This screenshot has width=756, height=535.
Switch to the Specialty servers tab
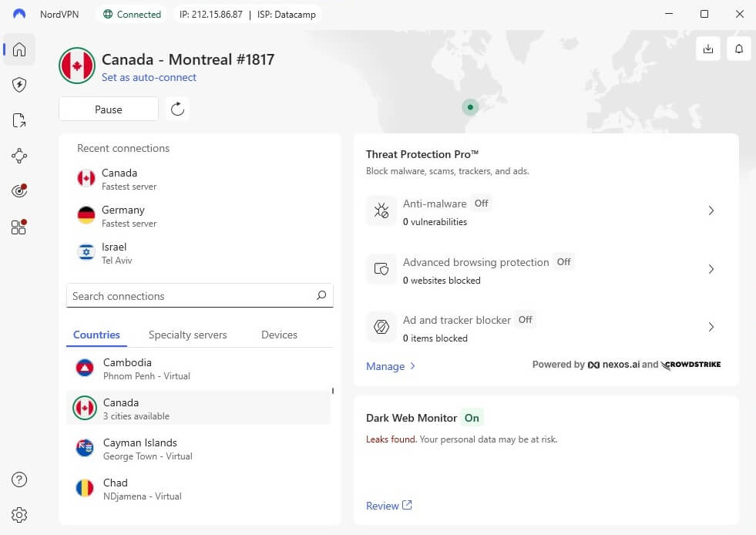tap(187, 335)
